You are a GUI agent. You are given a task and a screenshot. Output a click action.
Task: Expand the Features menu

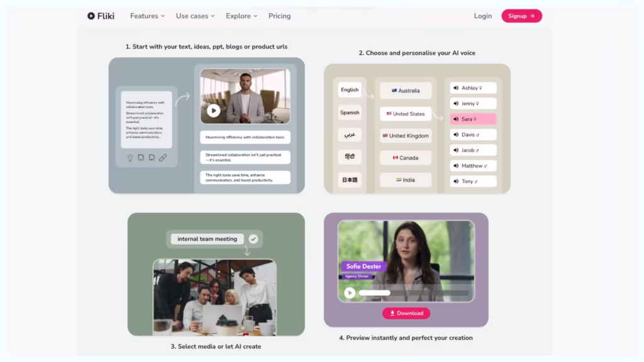[x=147, y=16]
